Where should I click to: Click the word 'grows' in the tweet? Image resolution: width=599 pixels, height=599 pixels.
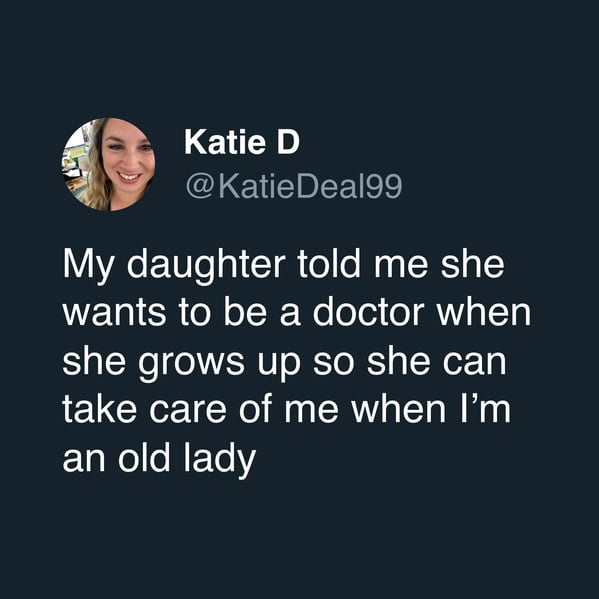click(x=191, y=366)
